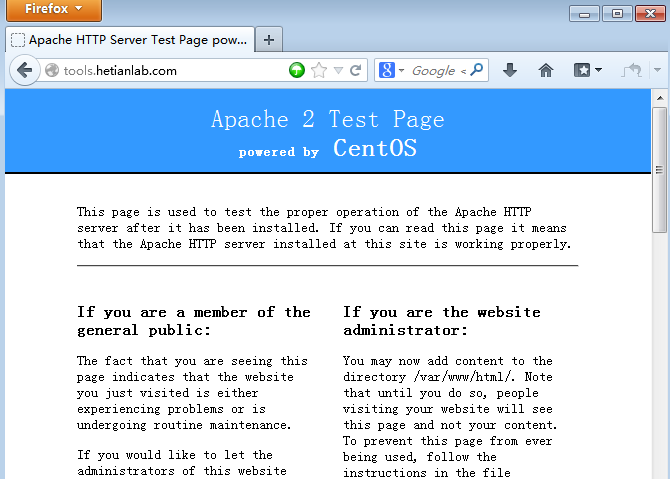Click the Google search engine icon

pos(387,70)
